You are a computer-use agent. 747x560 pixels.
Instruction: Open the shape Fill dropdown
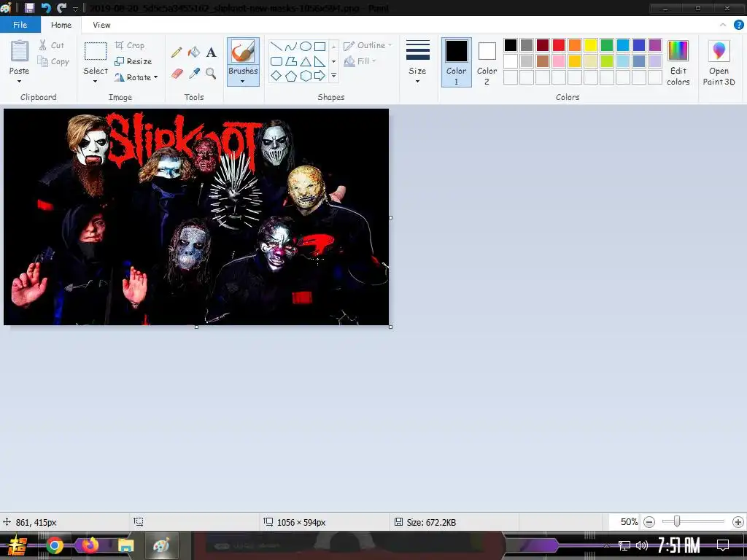(x=360, y=61)
